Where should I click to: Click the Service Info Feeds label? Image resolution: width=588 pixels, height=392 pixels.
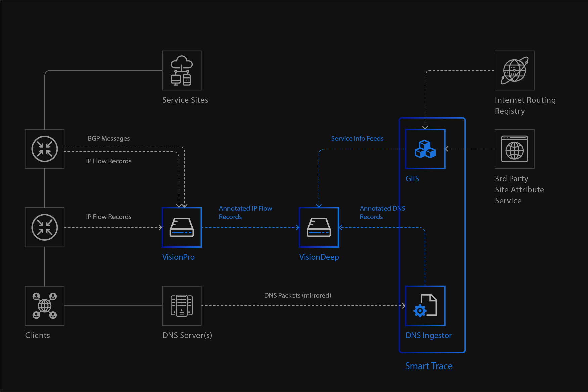357,138
